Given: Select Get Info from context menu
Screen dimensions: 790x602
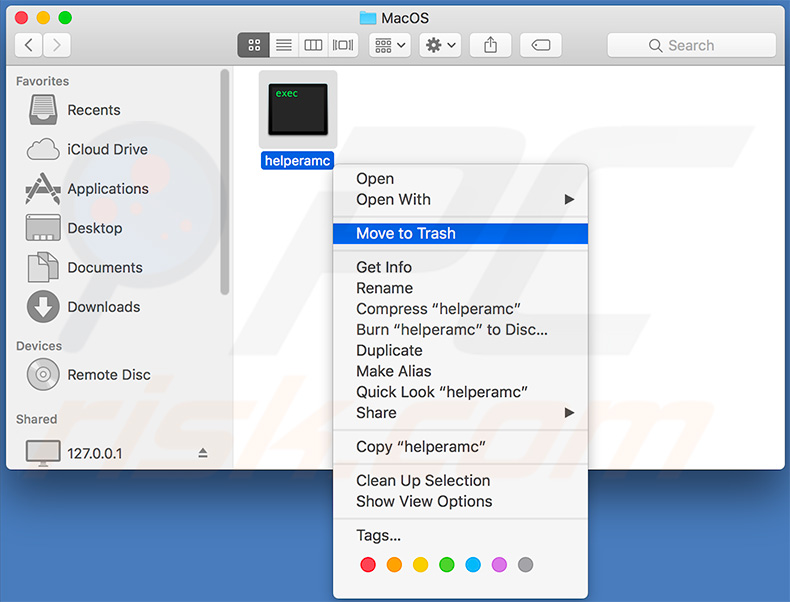Looking at the screenshot, I should (x=384, y=267).
